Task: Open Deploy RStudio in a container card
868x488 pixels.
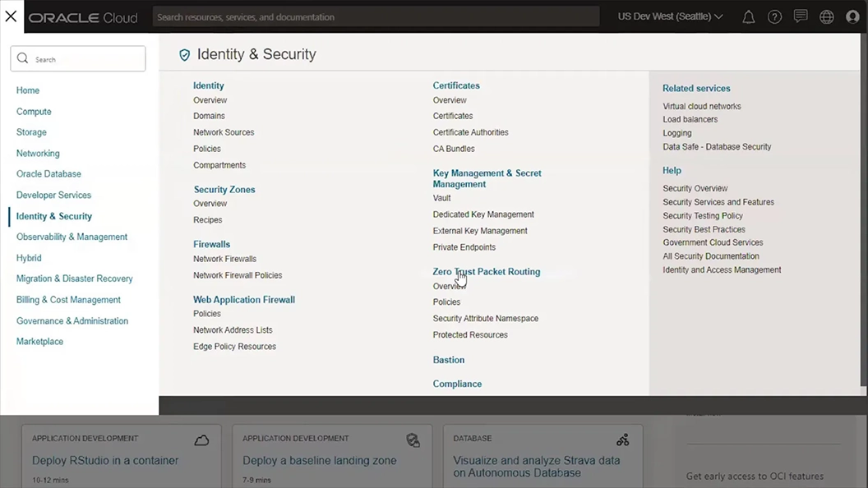Action: click(105, 460)
